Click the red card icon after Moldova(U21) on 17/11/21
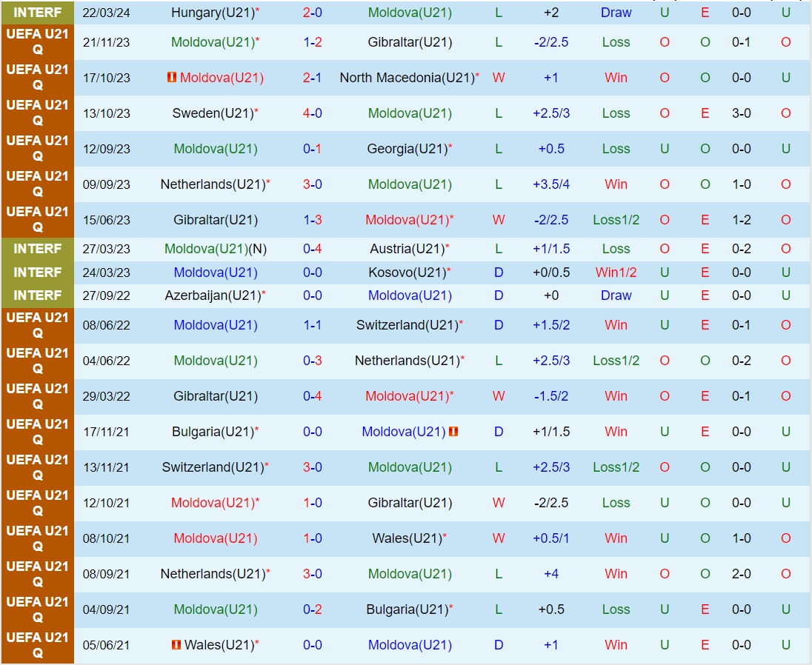Viewport: 812px width, 665px height. pos(453,432)
